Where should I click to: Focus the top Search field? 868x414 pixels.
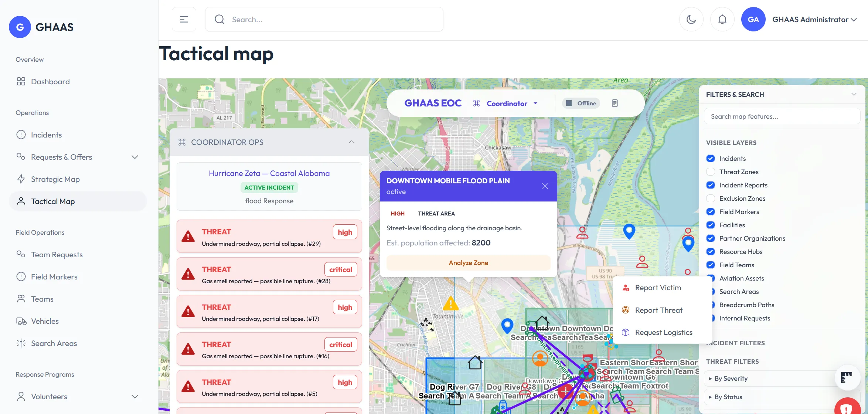pyautogui.click(x=324, y=19)
